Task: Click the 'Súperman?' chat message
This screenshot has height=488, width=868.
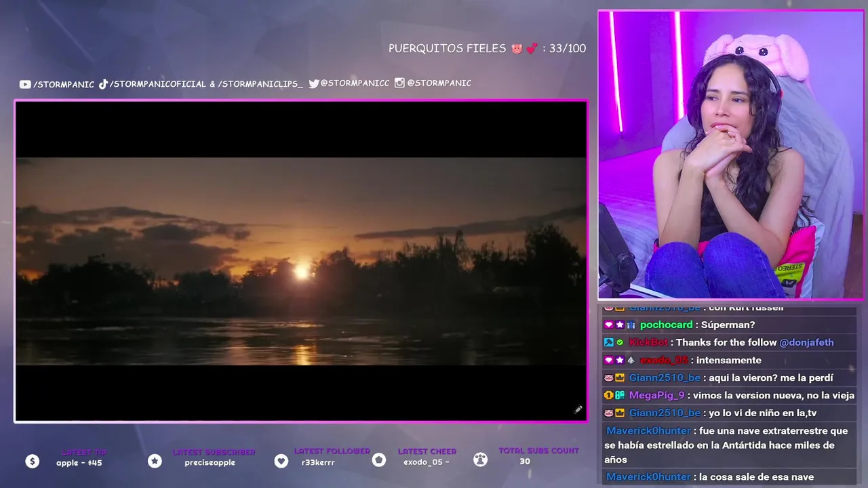Action: pyautogui.click(x=728, y=325)
